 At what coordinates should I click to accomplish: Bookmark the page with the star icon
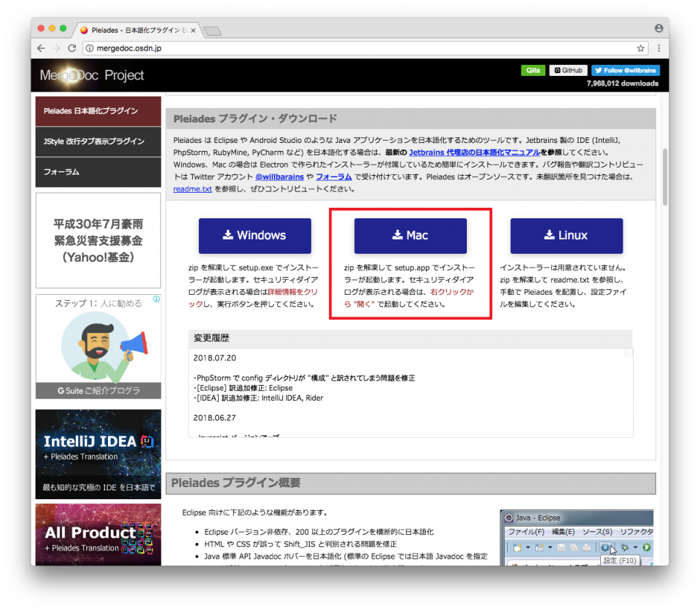[641, 49]
